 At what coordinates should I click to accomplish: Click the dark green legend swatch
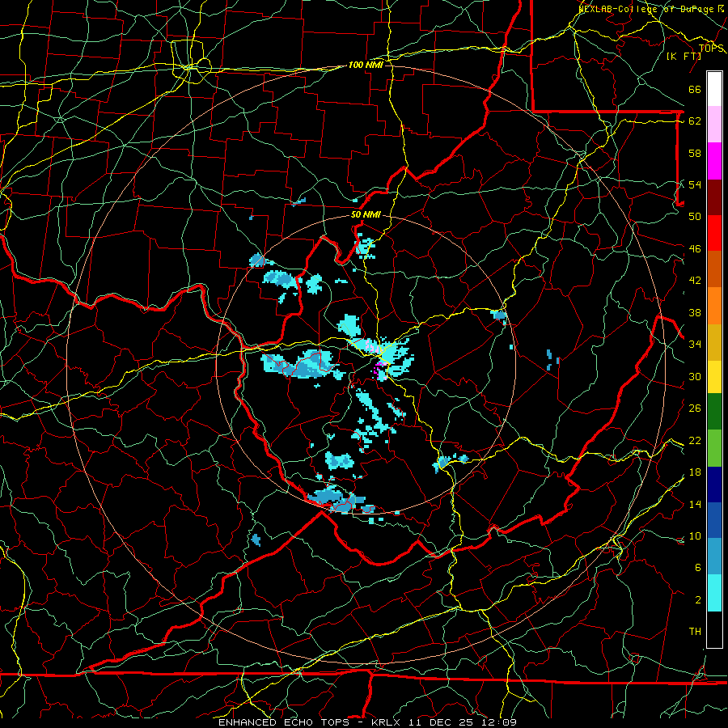pos(714,412)
